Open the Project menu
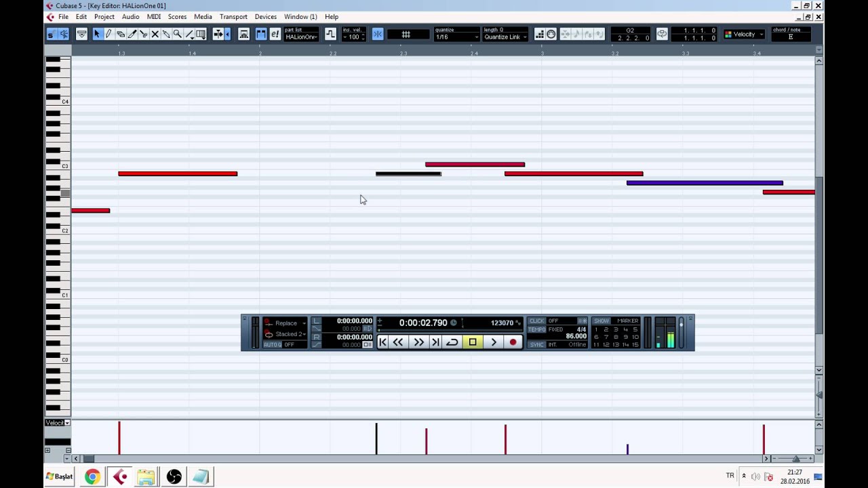 (x=104, y=17)
